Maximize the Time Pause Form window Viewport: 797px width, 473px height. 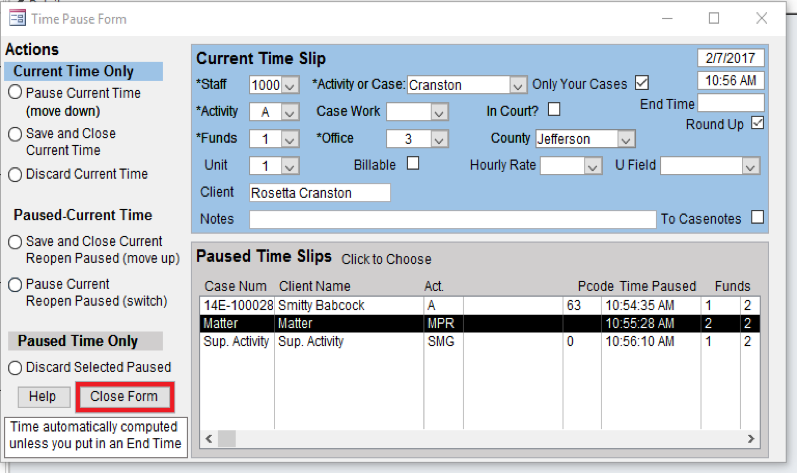click(x=714, y=18)
